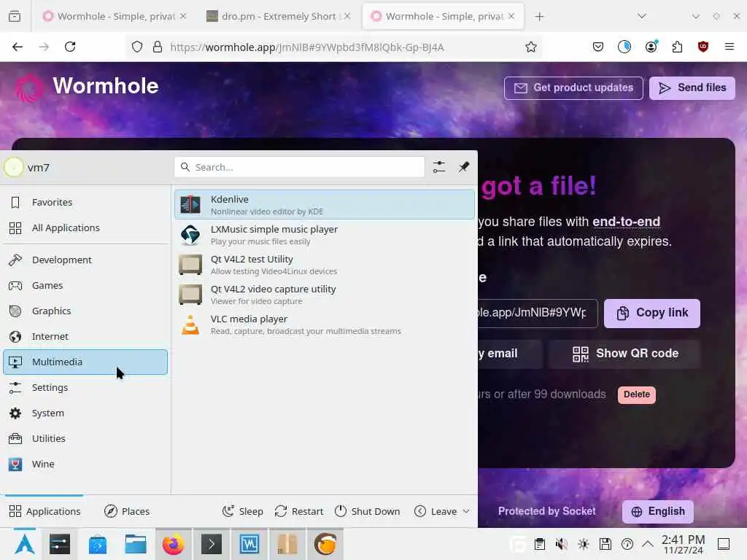Click the tracking protection shield icon
747x560 pixels.
137,47
